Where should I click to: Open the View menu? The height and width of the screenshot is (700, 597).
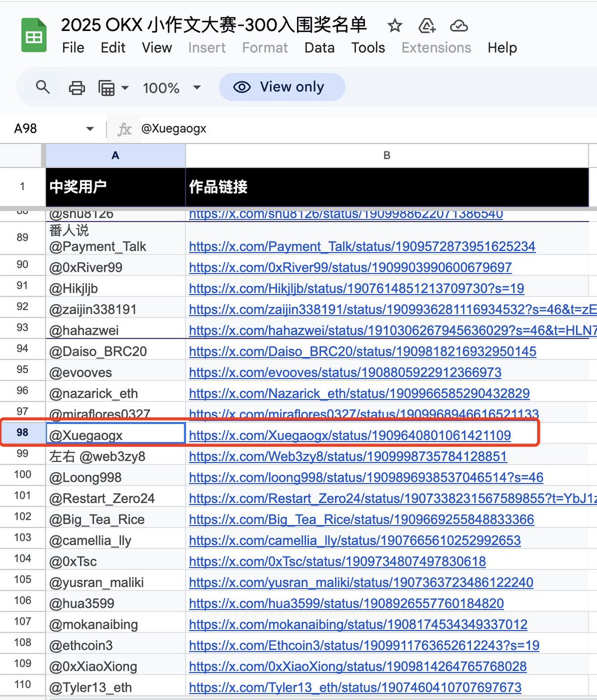[x=156, y=48]
